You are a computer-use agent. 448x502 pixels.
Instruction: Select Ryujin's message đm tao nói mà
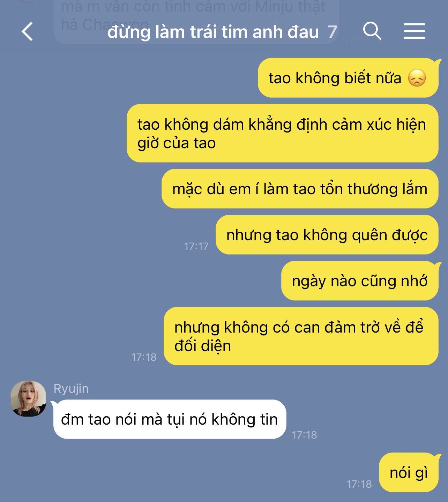click(x=170, y=419)
